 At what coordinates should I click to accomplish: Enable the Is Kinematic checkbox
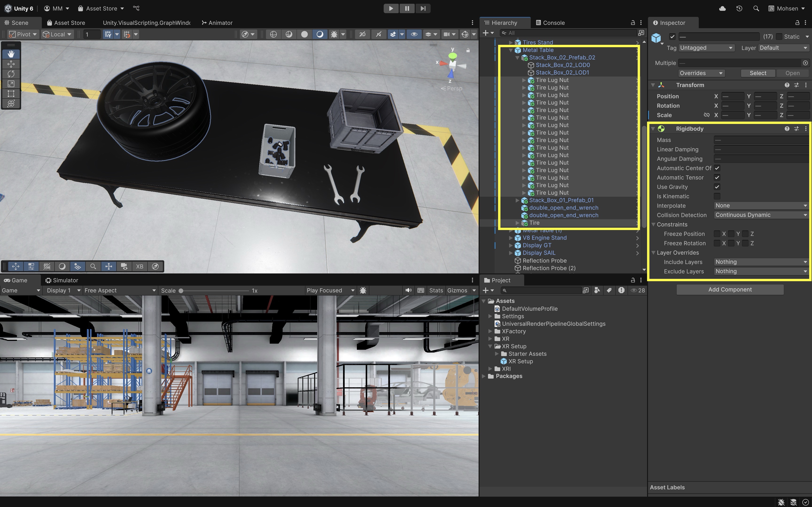pos(717,196)
